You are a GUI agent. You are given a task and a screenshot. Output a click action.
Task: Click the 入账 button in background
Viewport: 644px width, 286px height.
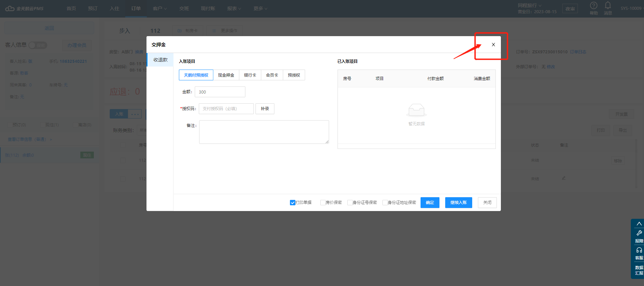[x=119, y=114]
